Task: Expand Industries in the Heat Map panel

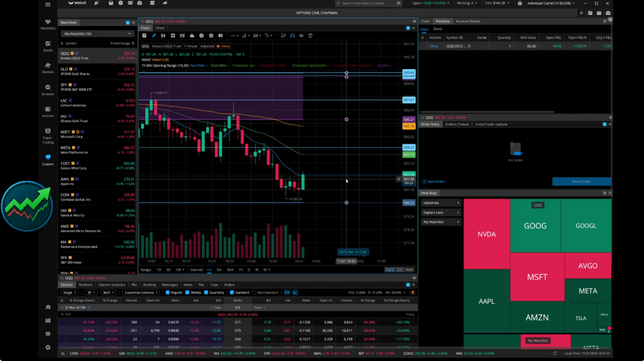Action: 441,203
